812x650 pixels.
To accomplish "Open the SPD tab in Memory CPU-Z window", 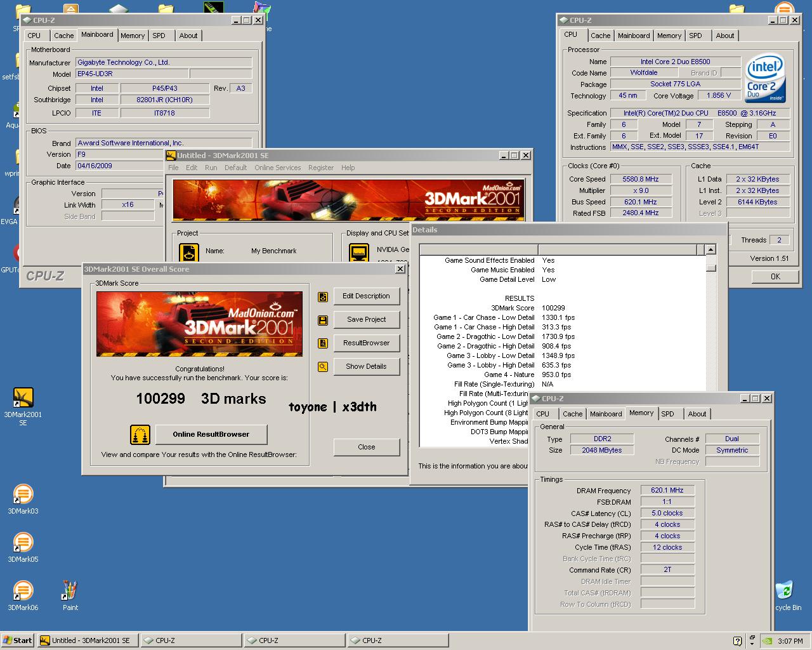I will 667,414.
